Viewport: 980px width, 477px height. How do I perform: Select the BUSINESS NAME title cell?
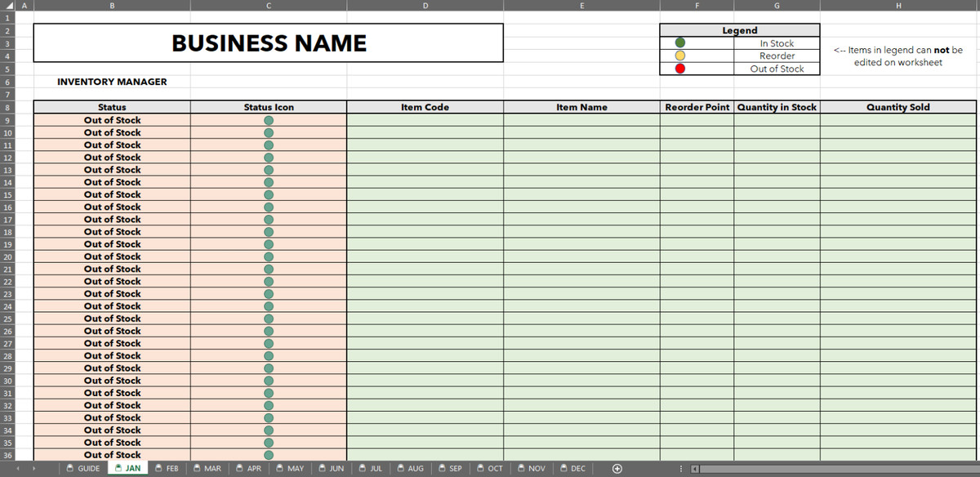(x=268, y=43)
